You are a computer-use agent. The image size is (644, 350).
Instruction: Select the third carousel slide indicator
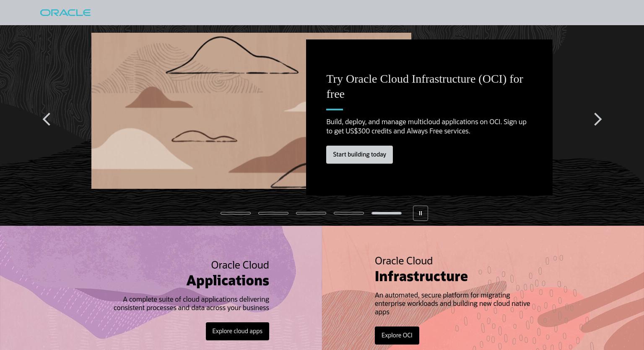tap(311, 213)
